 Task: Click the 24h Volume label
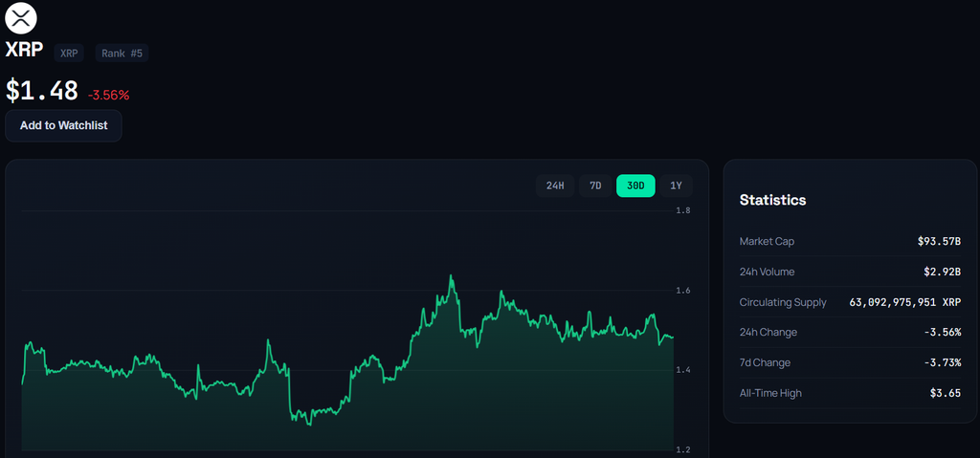tap(767, 272)
